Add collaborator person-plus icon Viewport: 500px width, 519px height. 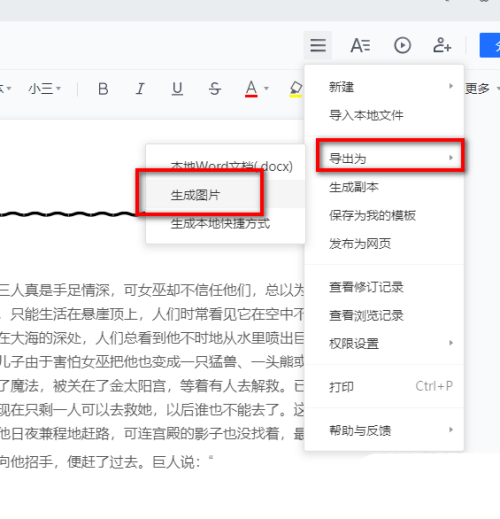click(442, 45)
